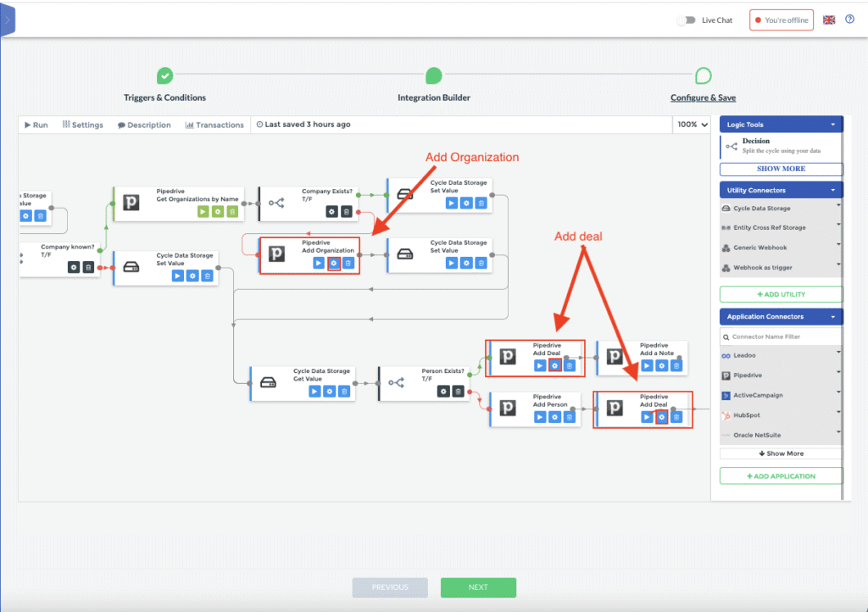The width and height of the screenshot is (868, 612).
Task: Click Show More under Application Connectors
Action: (x=781, y=453)
